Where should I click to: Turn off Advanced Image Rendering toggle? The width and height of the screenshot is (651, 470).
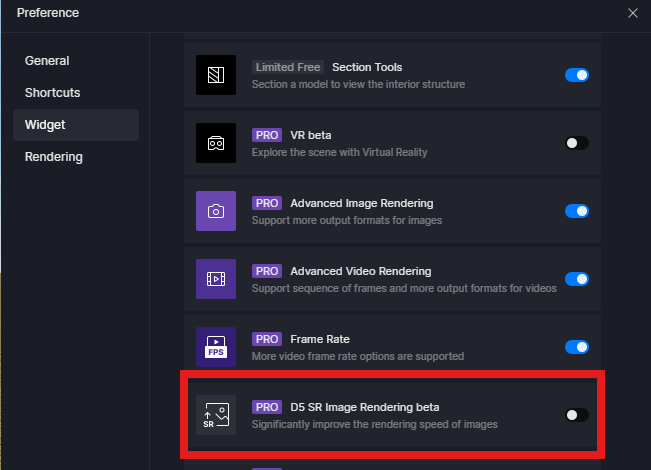coord(577,211)
